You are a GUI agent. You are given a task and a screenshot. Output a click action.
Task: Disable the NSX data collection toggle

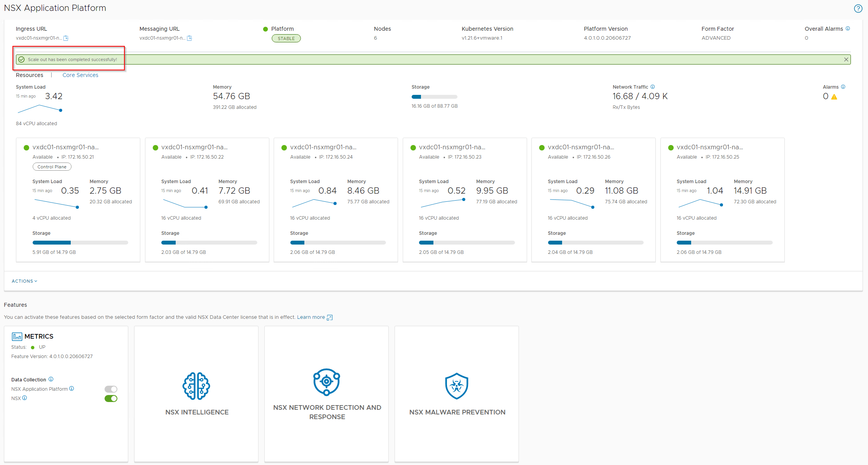point(111,399)
